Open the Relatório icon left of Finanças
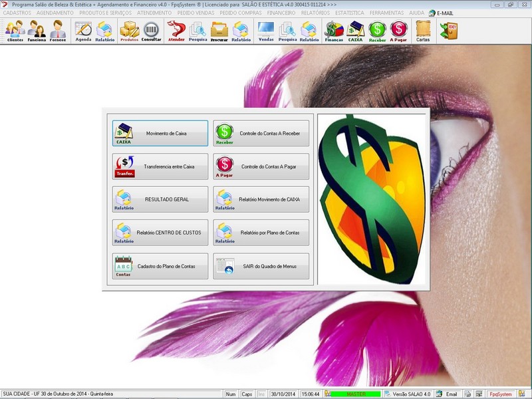532x399 pixels. 309,31
